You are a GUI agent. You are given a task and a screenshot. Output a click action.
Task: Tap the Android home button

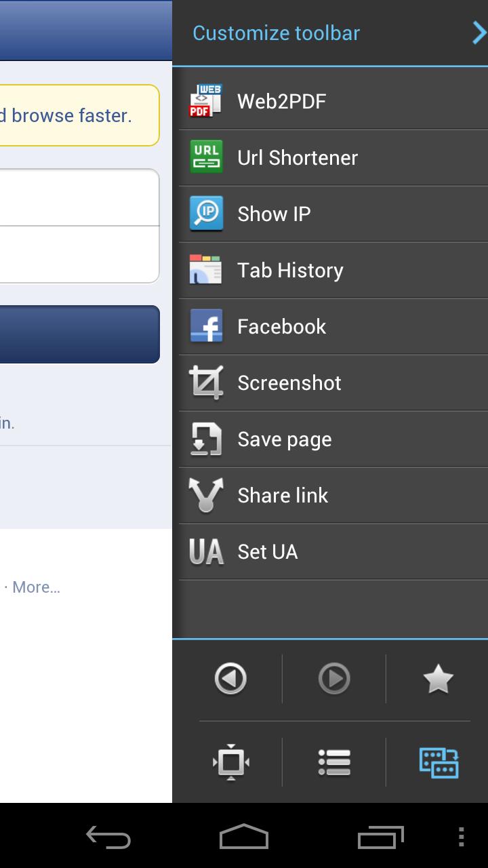[244, 837]
